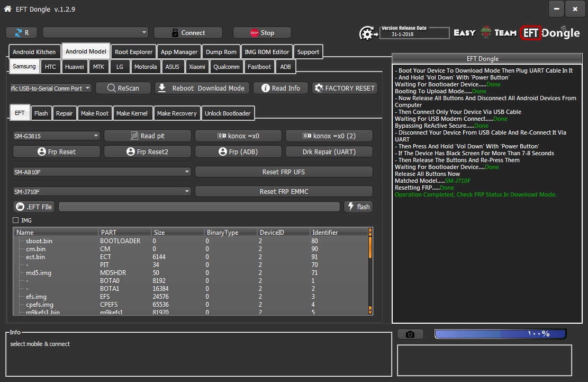Viewport: 588px width, 382px height.
Task: Select the Huawei brand tab
Action: [74, 67]
